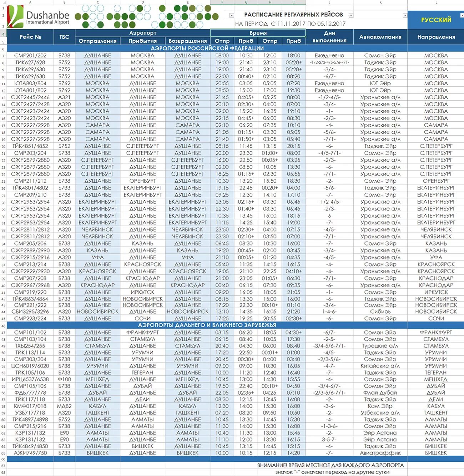Open filter dropdown beside РУССКИЙ language cell
Screen dimensions: 464x476
[x=462, y=15]
